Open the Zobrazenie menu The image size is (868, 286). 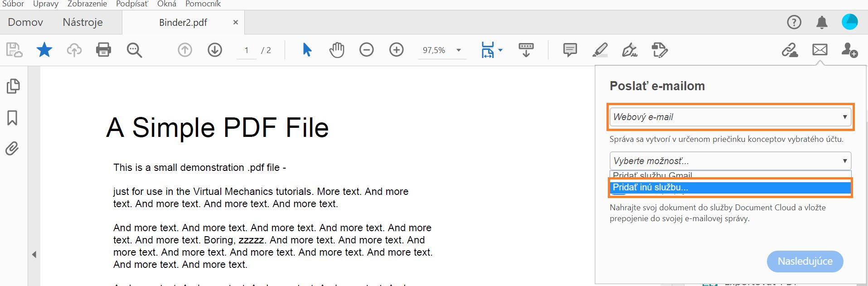(87, 4)
